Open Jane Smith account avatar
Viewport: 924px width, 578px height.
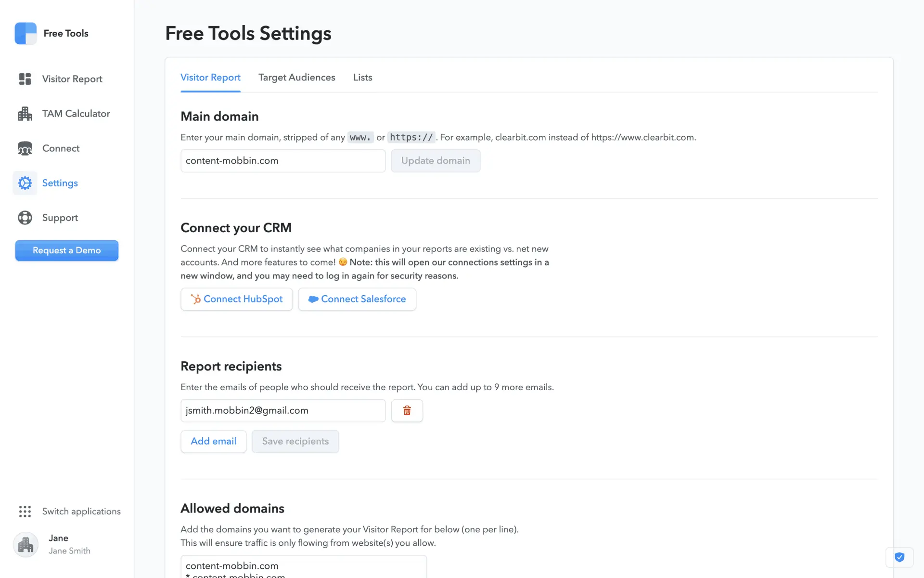26,544
